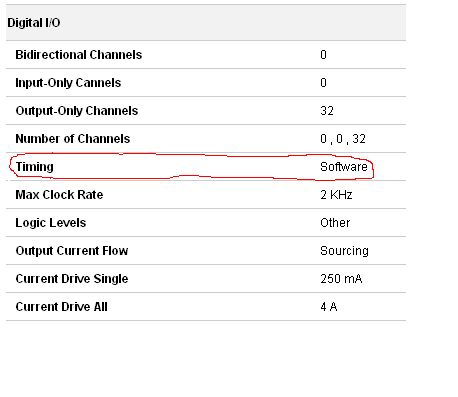Select the Number of Channels label

pyautogui.click(x=73, y=139)
